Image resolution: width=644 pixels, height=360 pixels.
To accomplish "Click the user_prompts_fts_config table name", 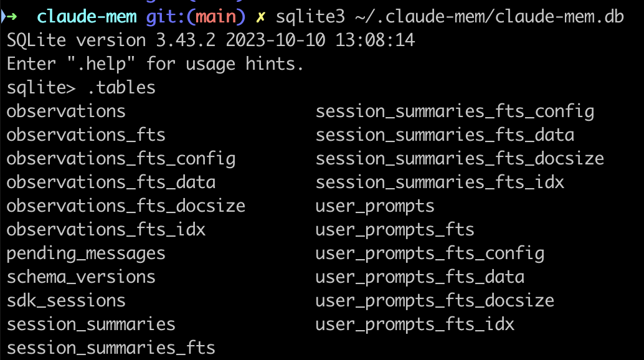I will (x=430, y=253).
